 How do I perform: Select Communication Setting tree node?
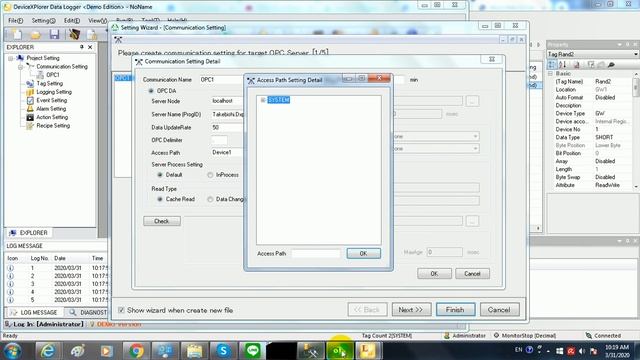62,67
